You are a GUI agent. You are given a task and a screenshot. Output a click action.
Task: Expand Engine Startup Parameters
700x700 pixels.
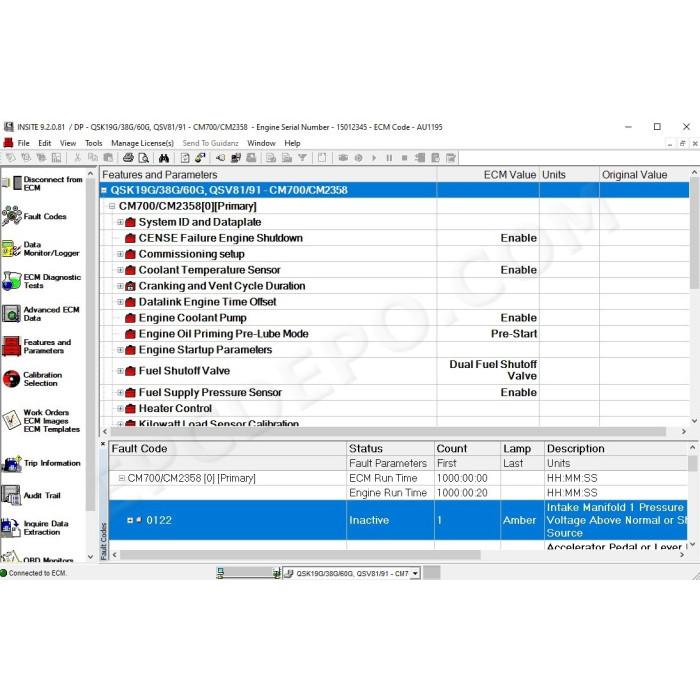click(x=120, y=350)
